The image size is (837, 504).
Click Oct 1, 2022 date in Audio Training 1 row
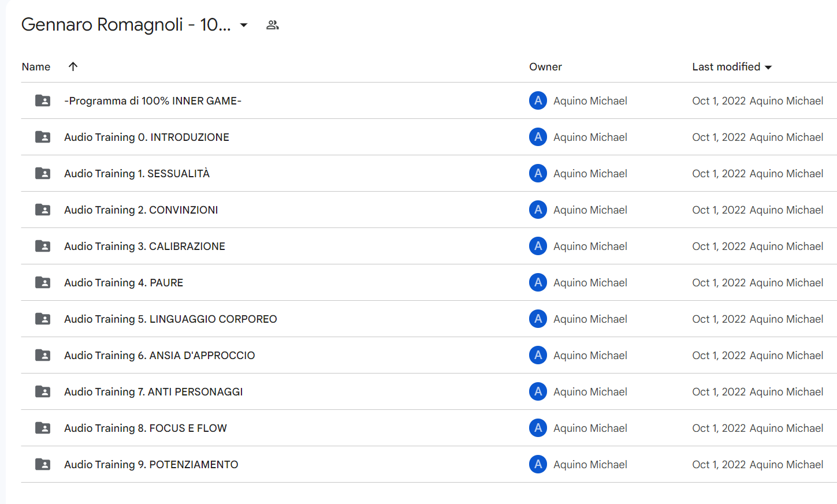[x=719, y=174]
